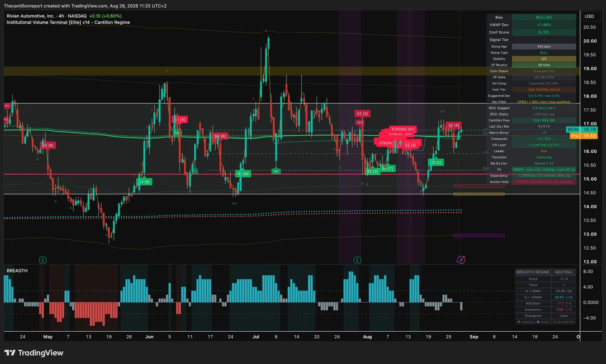Click the Sep label on the time axis

click(474, 337)
